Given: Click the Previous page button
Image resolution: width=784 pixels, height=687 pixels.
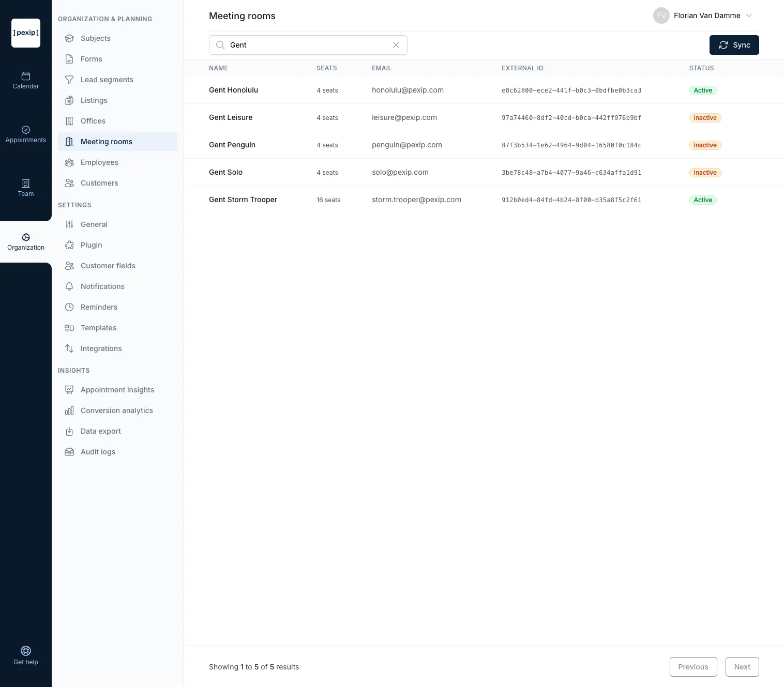Looking at the screenshot, I should (x=693, y=667).
